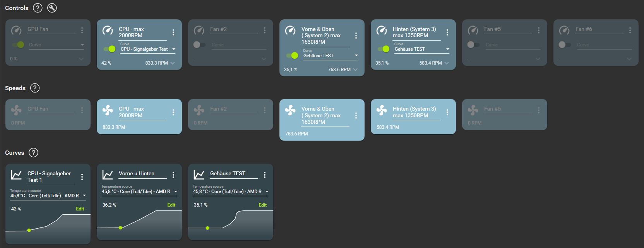
Task: Open temperature source dropdown on CPU - Signalgeber Test curve
Action: pyautogui.click(x=48, y=195)
